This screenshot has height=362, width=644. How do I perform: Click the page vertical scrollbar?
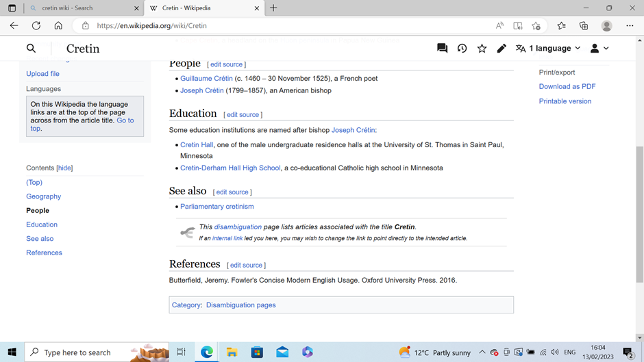pos(639,212)
